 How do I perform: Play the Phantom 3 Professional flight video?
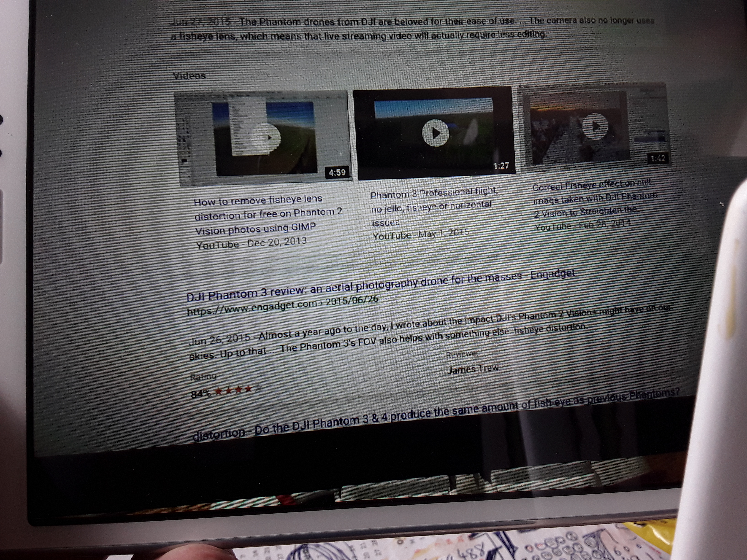point(435,133)
